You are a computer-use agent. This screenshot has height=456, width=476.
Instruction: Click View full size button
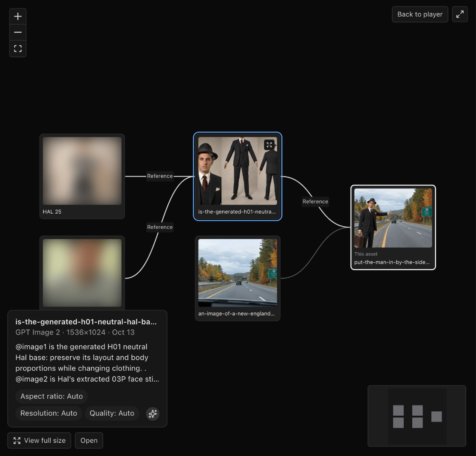point(39,440)
